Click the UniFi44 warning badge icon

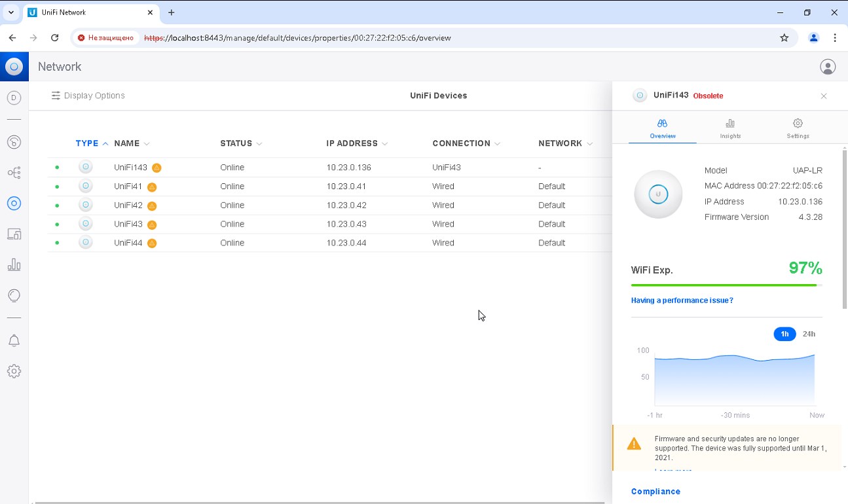152,243
